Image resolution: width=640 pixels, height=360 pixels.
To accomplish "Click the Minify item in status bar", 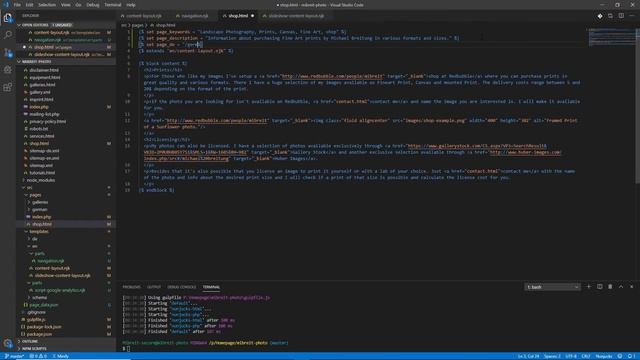I will click(x=61, y=356).
